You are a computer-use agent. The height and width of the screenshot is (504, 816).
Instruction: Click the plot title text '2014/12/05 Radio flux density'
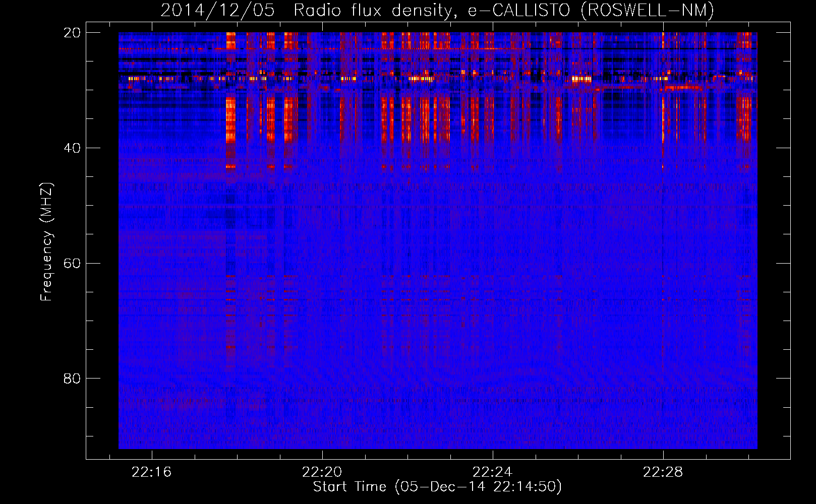pos(309,10)
